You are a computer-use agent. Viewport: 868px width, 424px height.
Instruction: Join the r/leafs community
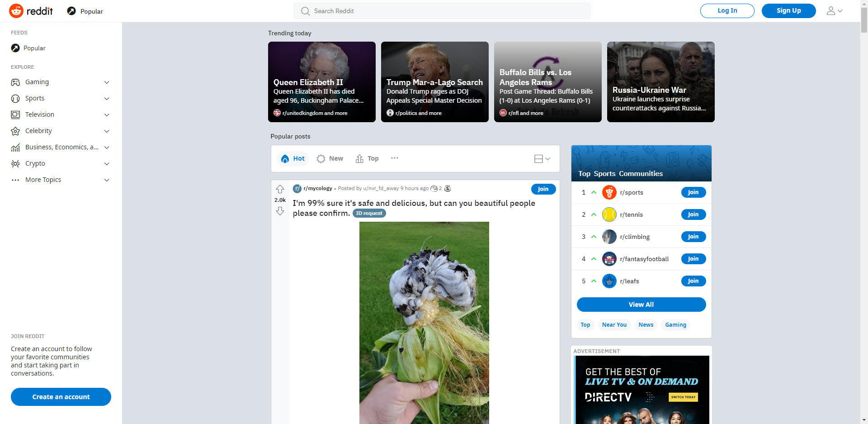(x=693, y=281)
